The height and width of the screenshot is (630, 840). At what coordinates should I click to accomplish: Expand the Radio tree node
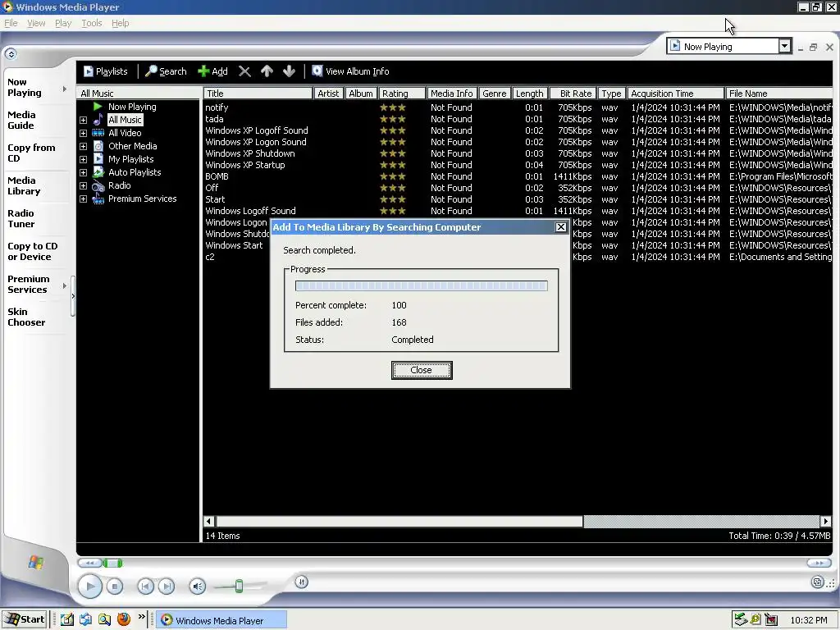click(83, 186)
